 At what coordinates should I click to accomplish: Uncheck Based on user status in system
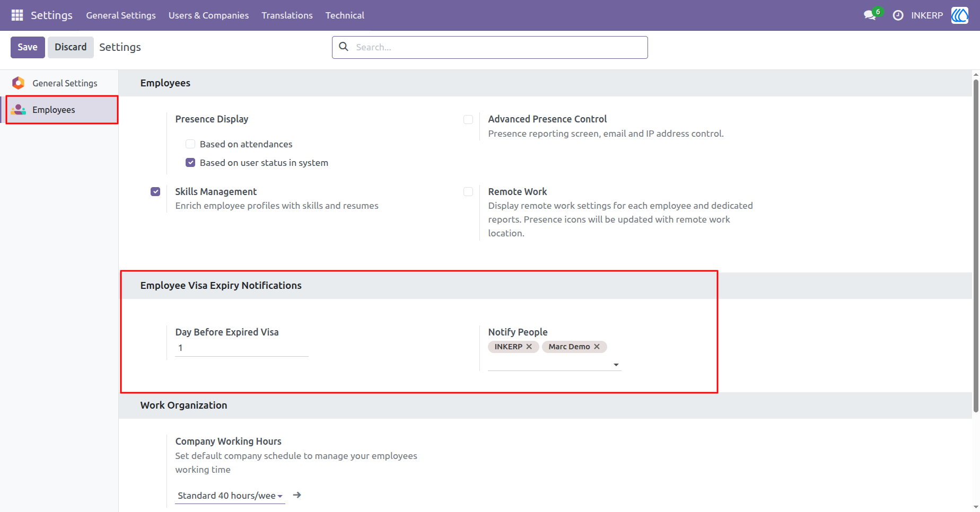coord(190,162)
